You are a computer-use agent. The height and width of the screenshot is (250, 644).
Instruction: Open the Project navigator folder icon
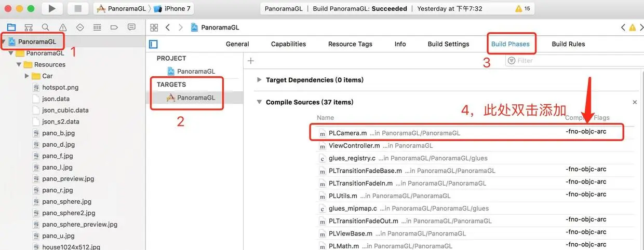11,27
